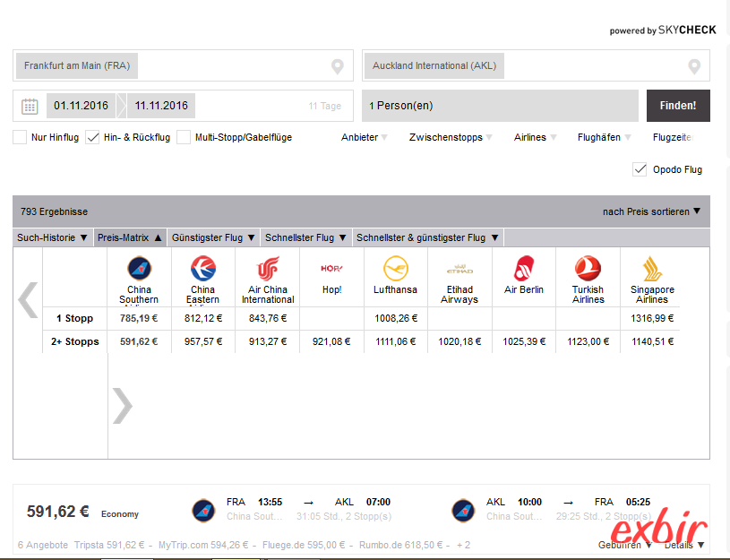
Task: Click the 1 Stopp row label
Action: 75,318
